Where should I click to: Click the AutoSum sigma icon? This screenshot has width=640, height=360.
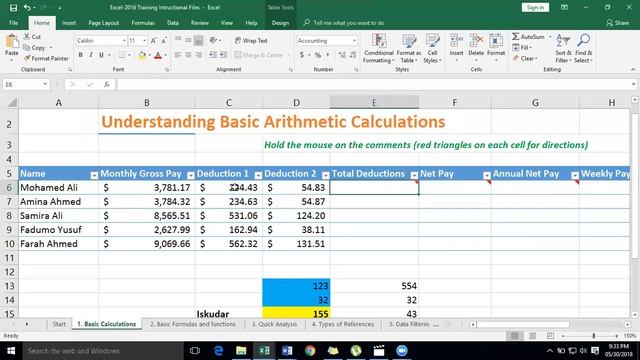pos(516,37)
